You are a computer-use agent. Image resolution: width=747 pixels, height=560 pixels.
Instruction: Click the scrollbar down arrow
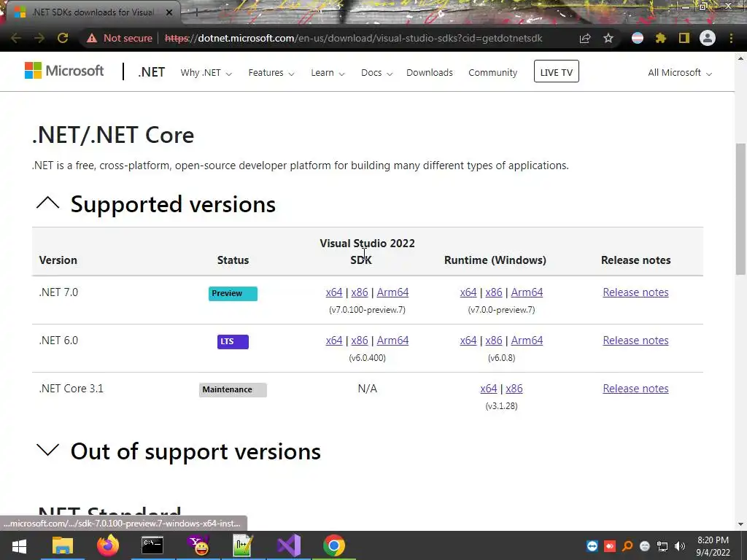click(x=740, y=525)
